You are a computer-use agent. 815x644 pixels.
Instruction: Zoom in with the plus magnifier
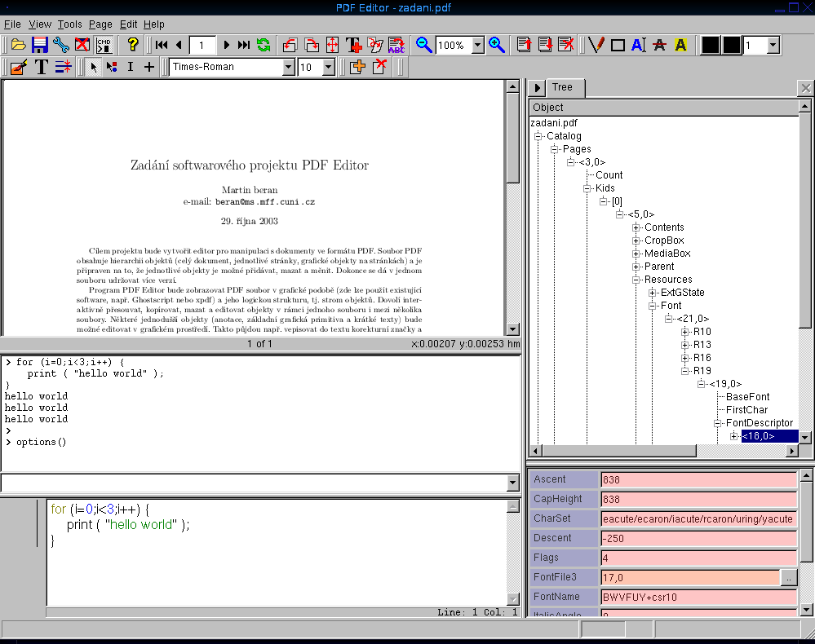496,45
